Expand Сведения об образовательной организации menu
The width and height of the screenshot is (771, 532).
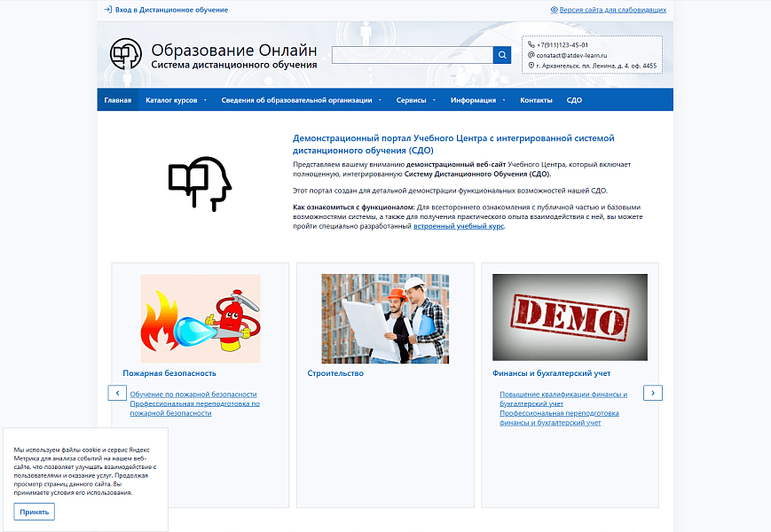pos(301,100)
